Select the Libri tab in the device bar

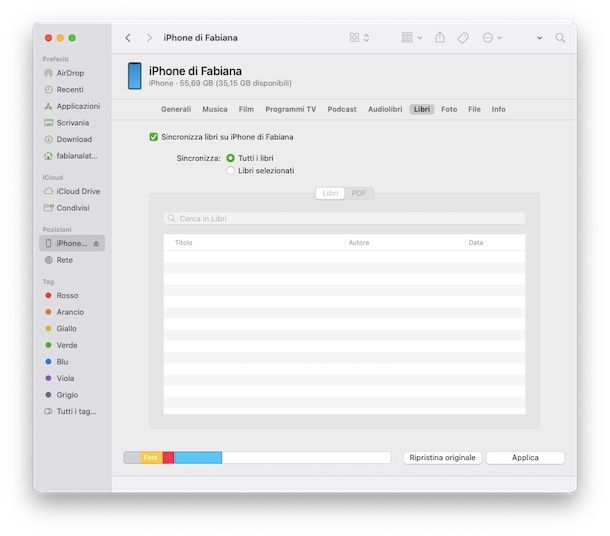pos(422,109)
